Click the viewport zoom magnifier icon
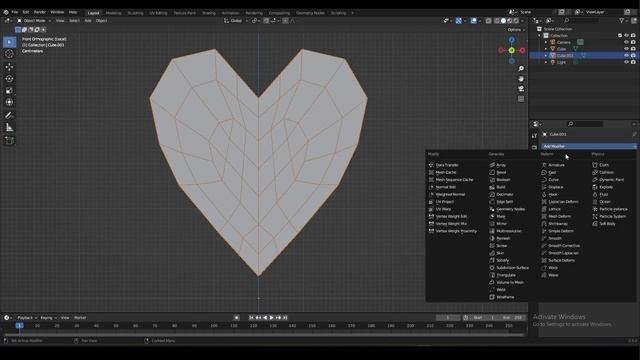Viewport: 640px width, 360px height. (x=521, y=69)
